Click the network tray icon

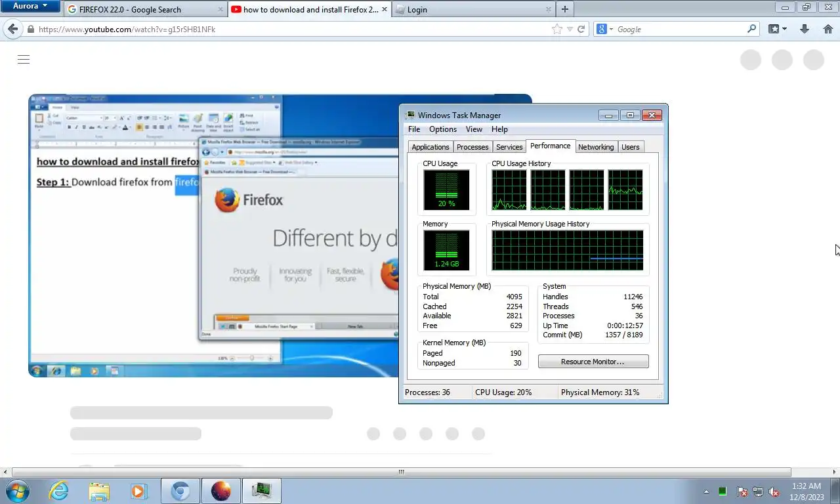[x=758, y=492]
